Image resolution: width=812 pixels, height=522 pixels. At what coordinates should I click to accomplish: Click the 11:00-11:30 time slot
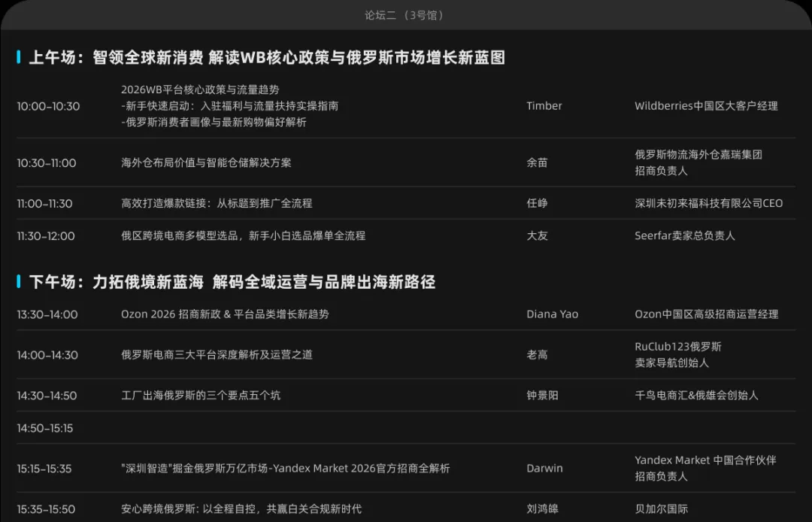pyautogui.click(x=44, y=204)
